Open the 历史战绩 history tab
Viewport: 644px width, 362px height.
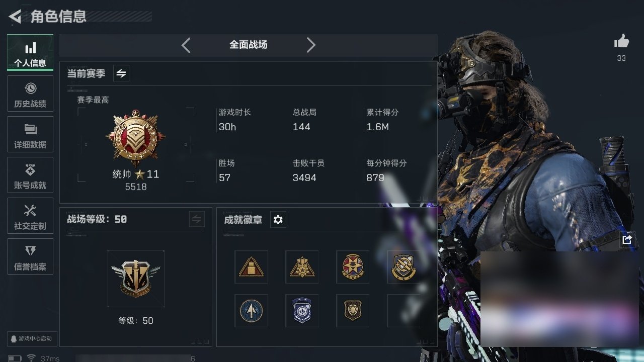(x=30, y=94)
